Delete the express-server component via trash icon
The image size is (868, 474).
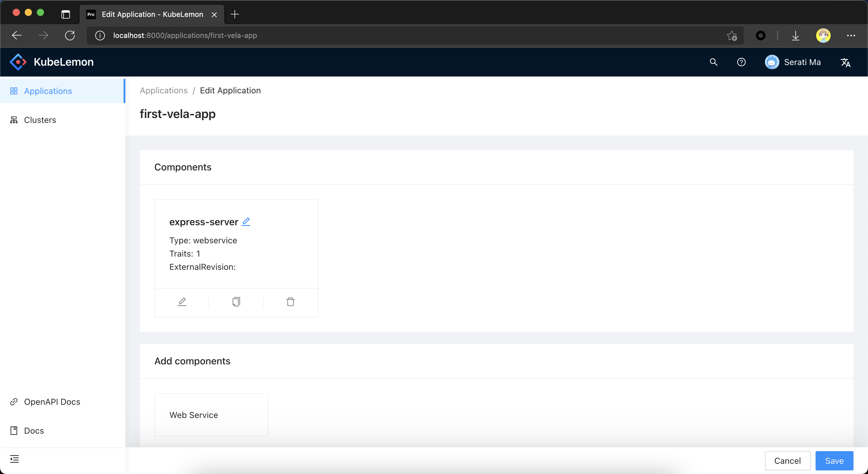[x=290, y=302]
